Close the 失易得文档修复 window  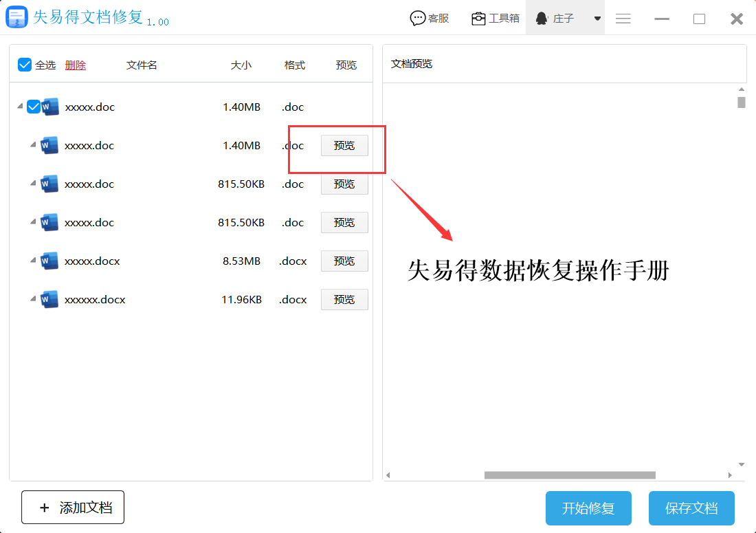736,19
